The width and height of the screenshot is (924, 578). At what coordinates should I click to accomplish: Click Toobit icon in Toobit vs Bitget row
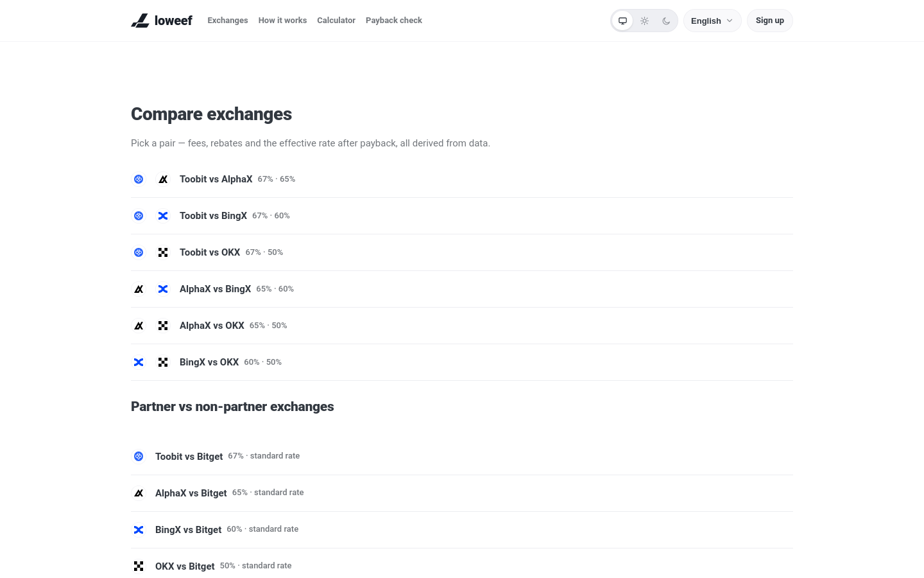[x=139, y=457]
